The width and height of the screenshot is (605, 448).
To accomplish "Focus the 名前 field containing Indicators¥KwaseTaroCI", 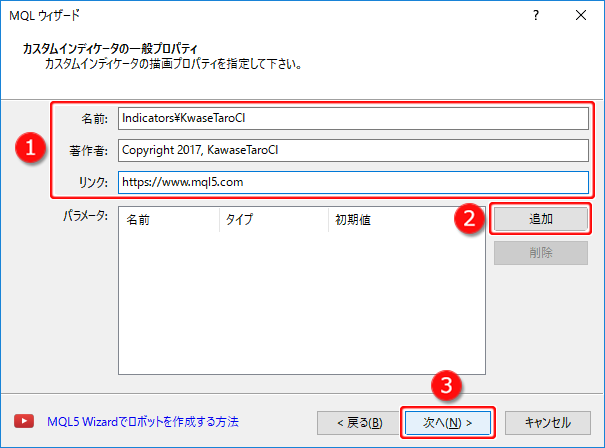I will (352, 118).
